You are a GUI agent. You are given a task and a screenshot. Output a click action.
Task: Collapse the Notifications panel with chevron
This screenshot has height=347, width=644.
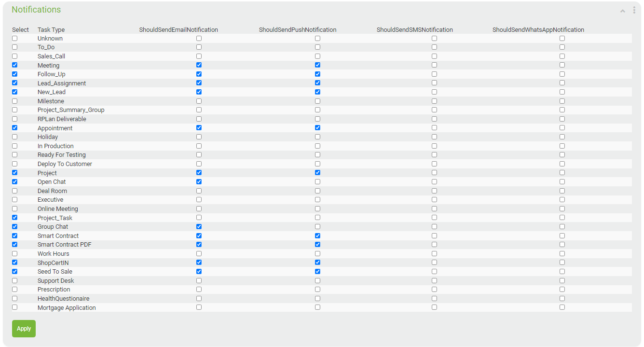(x=623, y=11)
